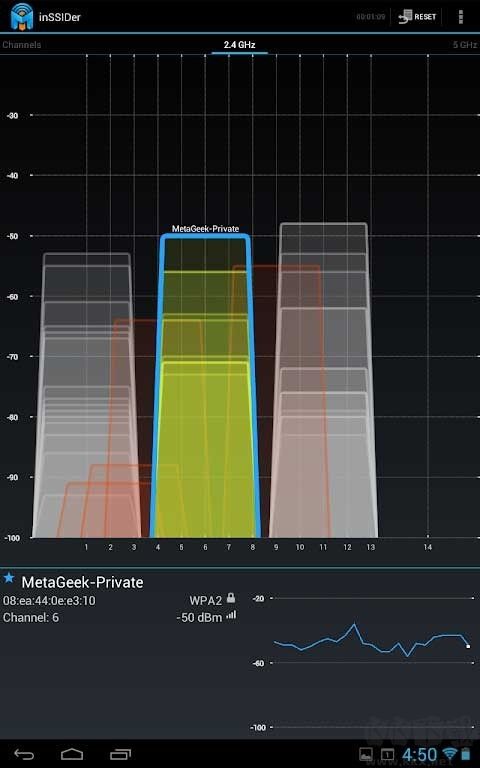The width and height of the screenshot is (480, 768).
Task: Click the WPA2 lock icon
Action: (231, 598)
